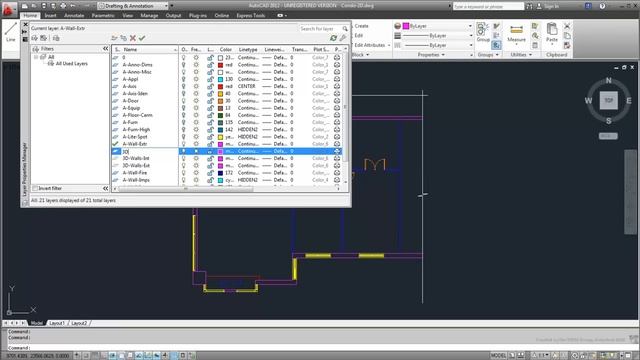Click the search magnifier in layer search
The image size is (640, 360).
point(345,29)
